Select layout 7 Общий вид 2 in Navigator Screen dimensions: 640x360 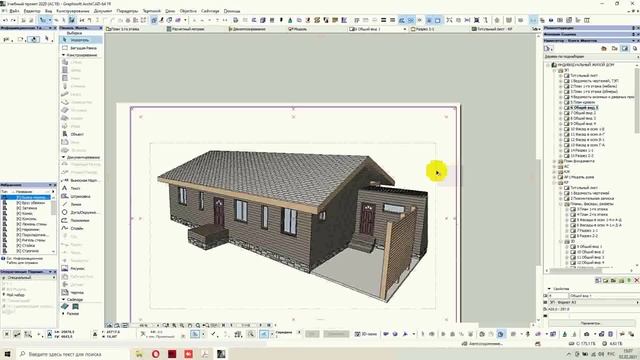[x=583, y=113]
